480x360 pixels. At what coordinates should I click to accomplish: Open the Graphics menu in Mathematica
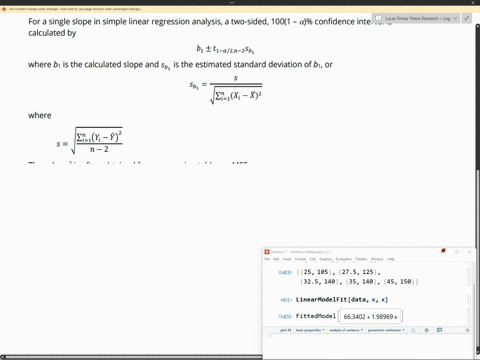(326, 259)
